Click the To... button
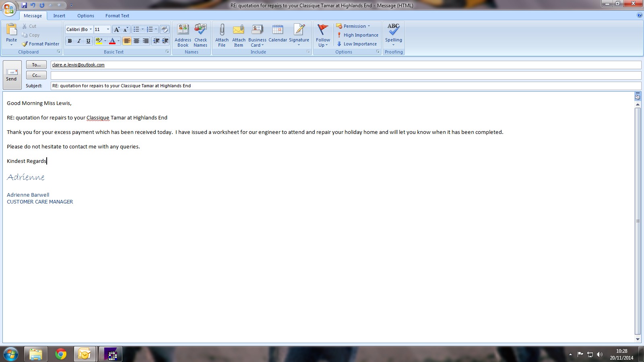644x362 pixels. 36,65
